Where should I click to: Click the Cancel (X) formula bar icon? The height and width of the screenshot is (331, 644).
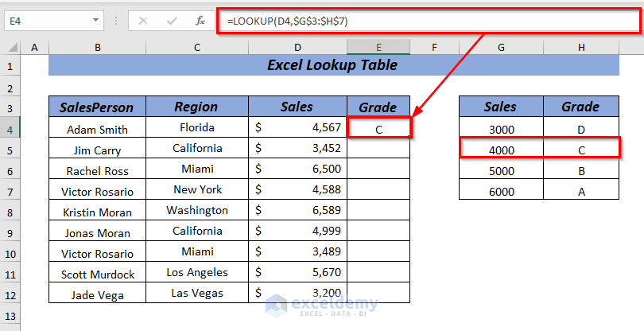pos(143,21)
